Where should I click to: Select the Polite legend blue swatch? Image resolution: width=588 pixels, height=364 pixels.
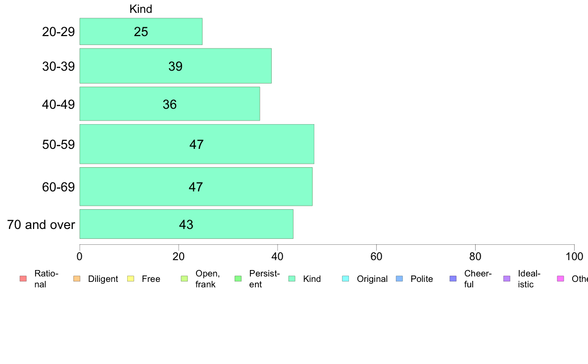point(399,278)
